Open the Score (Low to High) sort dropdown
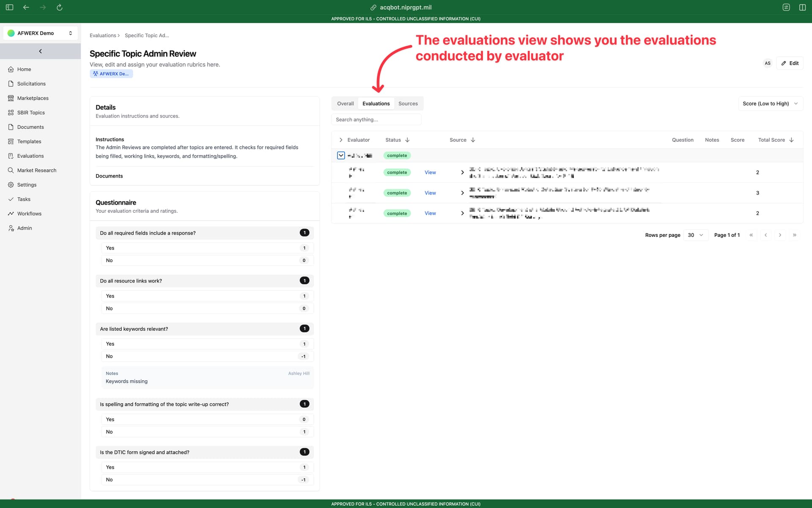 pyautogui.click(x=770, y=104)
